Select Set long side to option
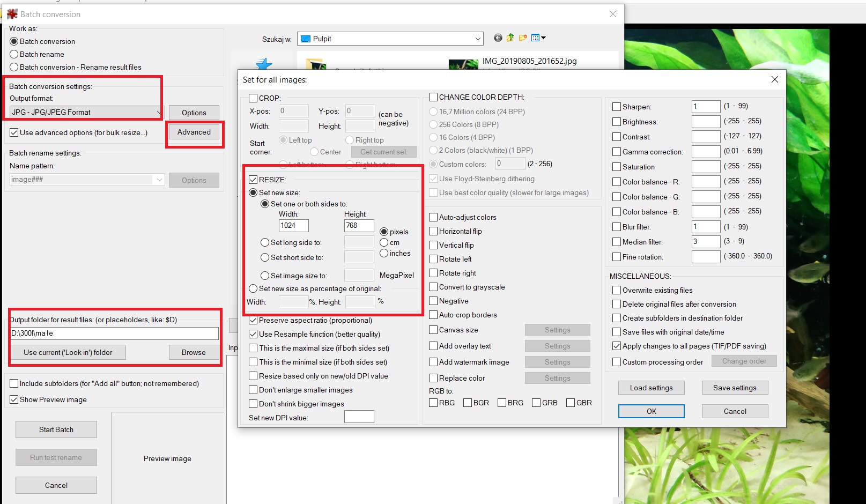This screenshot has width=866, height=504. (265, 243)
